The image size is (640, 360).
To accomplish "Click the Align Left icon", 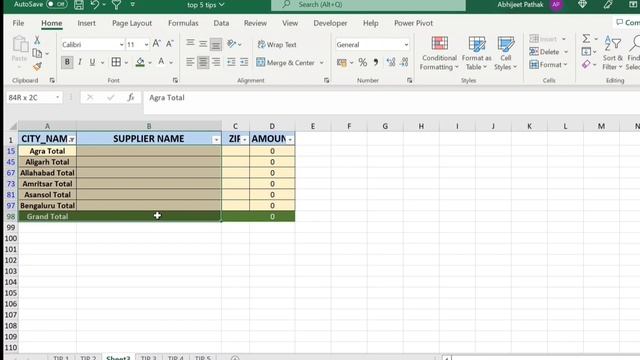I will point(190,62).
